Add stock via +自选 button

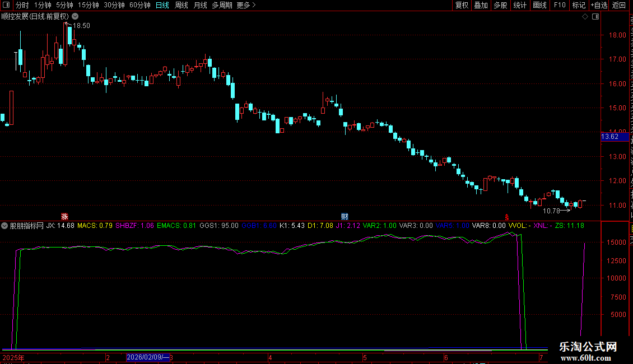click(599, 5)
